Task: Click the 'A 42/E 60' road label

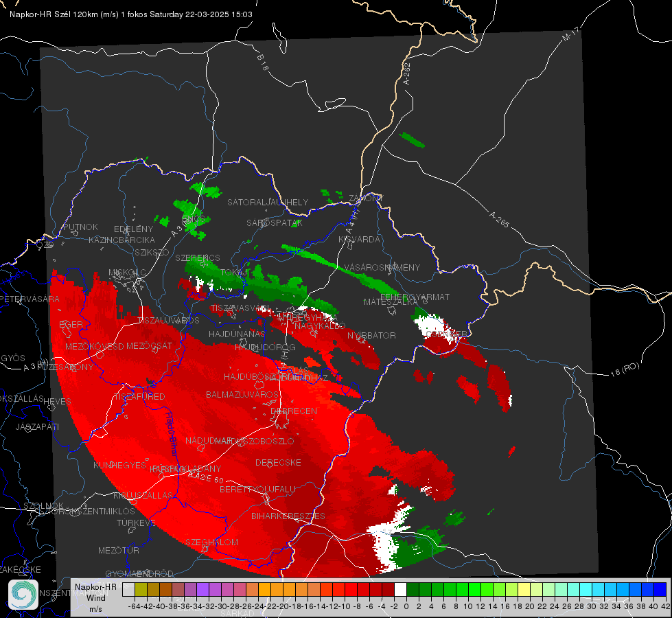Action: pos(206,477)
